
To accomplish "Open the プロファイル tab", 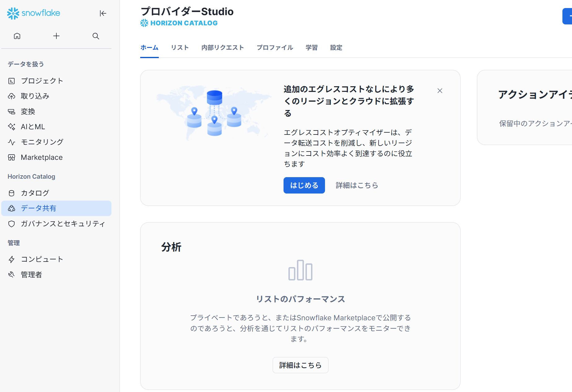I will tap(275, 48).
